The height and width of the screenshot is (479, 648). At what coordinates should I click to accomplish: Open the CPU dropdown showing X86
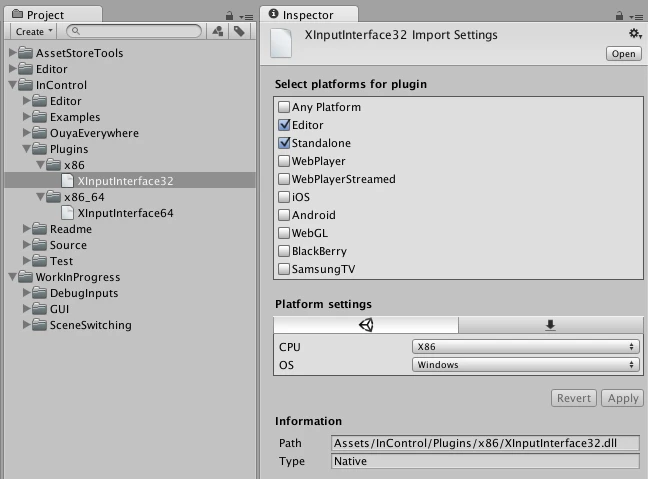[x=526, y=346]
